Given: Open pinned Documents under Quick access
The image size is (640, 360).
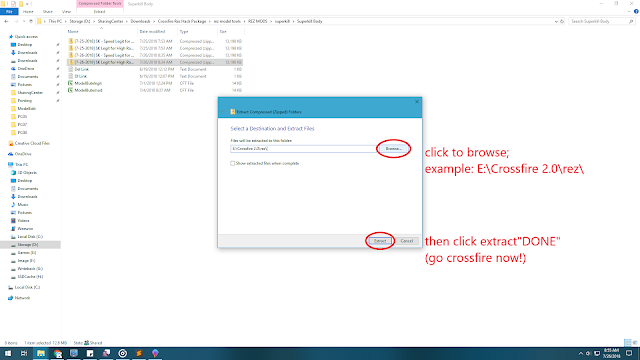Looking at the screenshot, I should pos(28,77).
